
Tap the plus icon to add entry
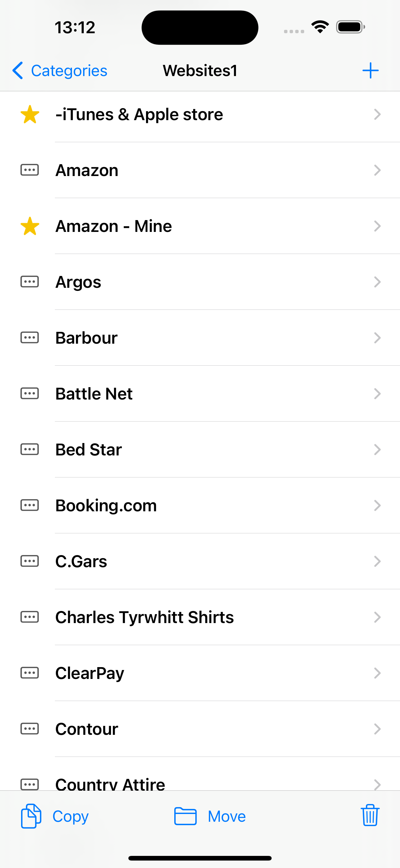pyautogui.click(x=370, y=70)
